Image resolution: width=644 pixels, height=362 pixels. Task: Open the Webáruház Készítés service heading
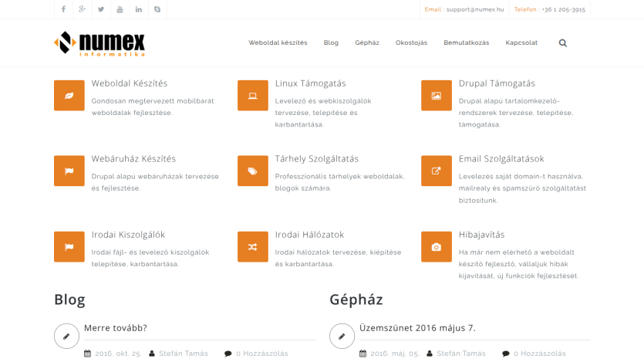(x=133, y=159)
